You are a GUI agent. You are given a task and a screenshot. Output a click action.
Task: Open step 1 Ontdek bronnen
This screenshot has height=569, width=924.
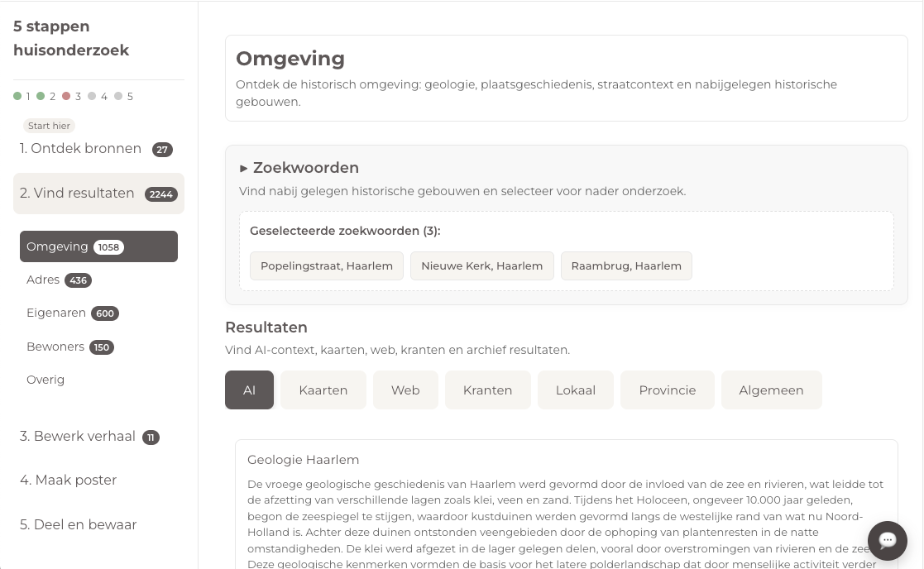pos(81,149)
